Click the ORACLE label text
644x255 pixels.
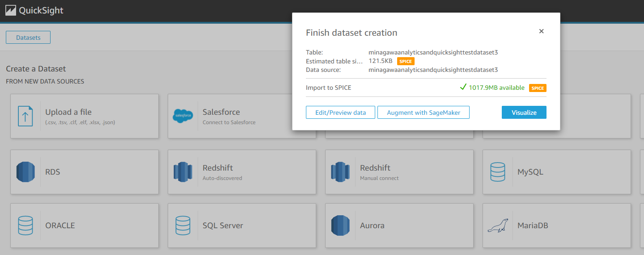point(60,226)
